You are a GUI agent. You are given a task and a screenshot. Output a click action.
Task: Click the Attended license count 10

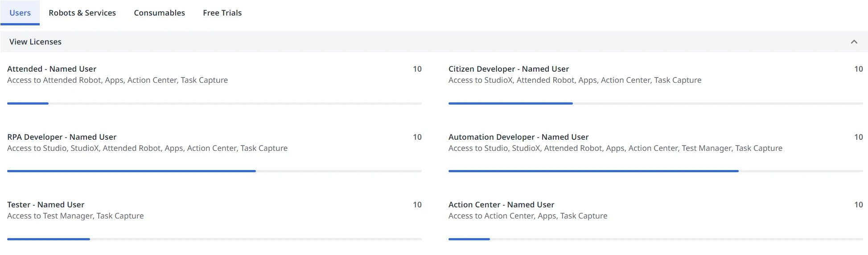417,69
